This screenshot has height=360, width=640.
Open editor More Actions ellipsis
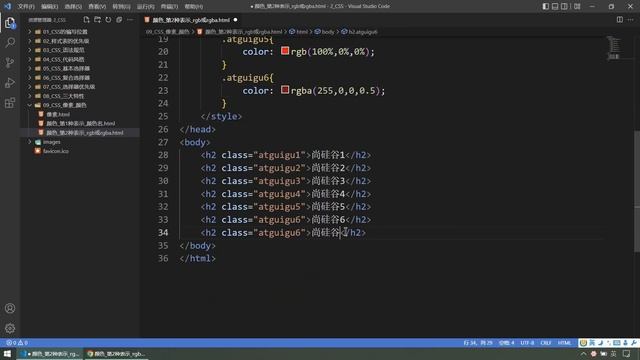tap(631, 20)
